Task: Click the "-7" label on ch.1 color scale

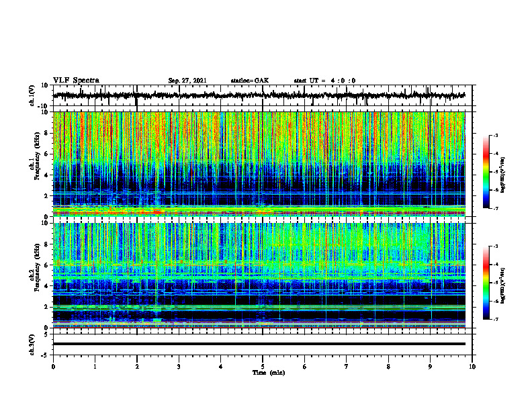Action: 496,208
